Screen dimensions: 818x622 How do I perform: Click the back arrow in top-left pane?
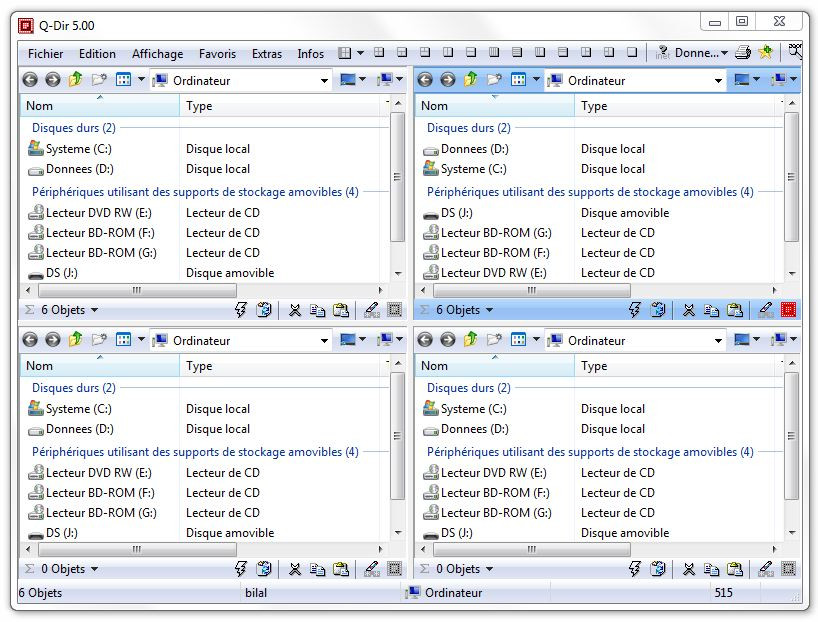point(30,80)
